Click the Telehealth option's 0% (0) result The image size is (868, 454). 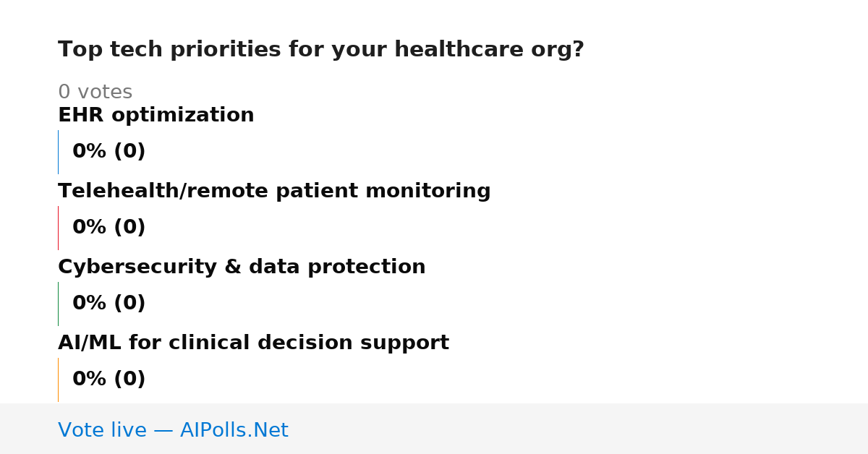pos(109,228)
